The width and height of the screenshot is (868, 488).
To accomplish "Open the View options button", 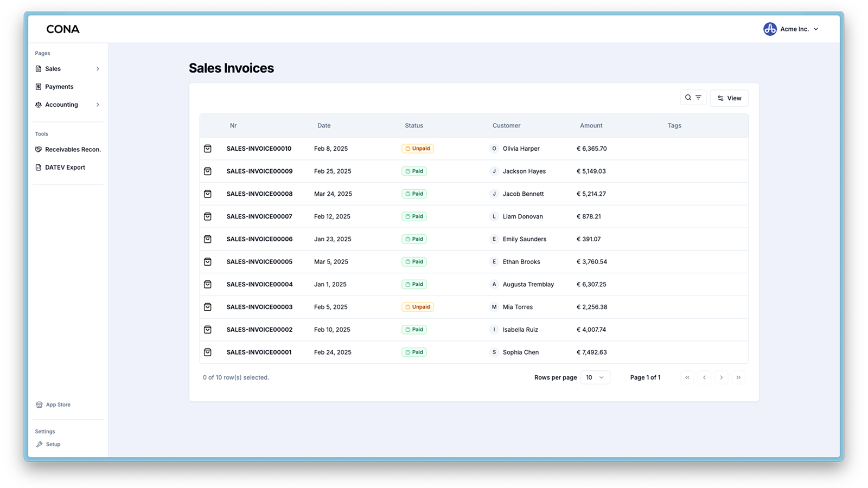I will (729, 98).
